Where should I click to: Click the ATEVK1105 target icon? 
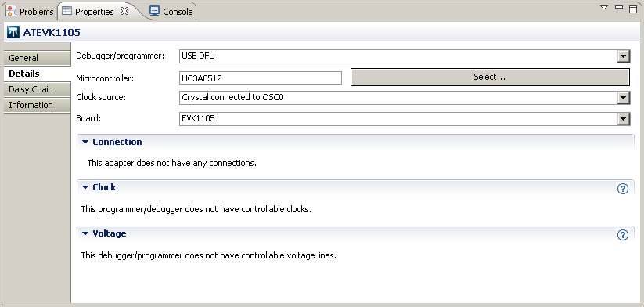(13, 32)
